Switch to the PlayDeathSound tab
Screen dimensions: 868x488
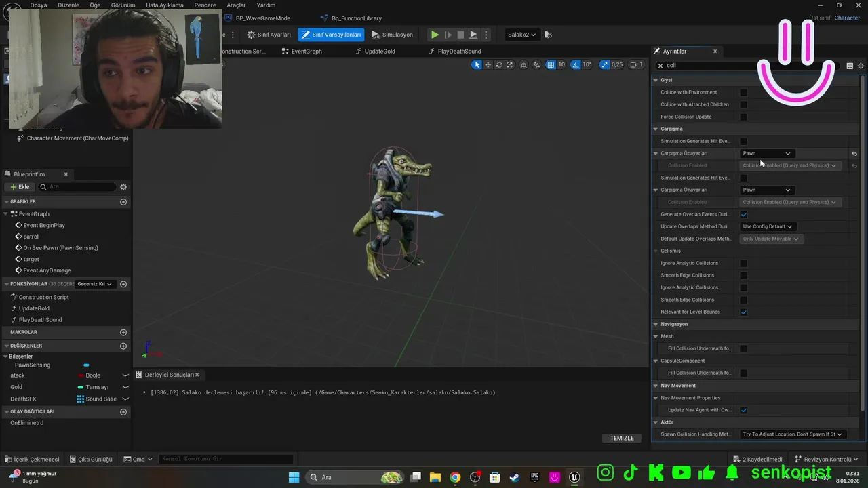pos(459,52)
